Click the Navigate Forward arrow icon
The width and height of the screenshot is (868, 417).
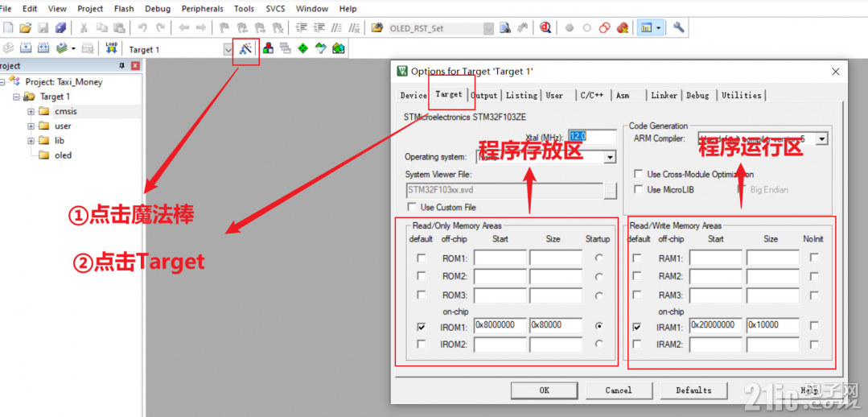[x=201, y=27]
